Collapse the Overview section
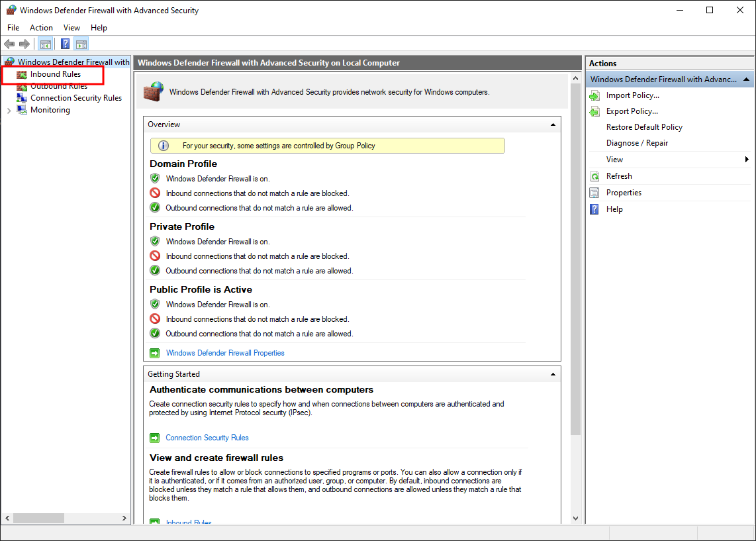Screen dimensions: 756x541 (553, 124)
